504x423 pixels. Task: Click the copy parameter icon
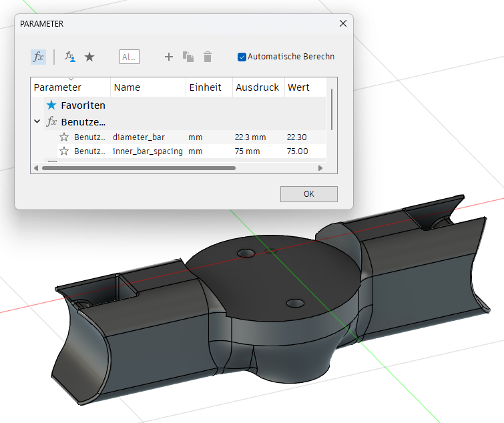[x=188, y=57]
